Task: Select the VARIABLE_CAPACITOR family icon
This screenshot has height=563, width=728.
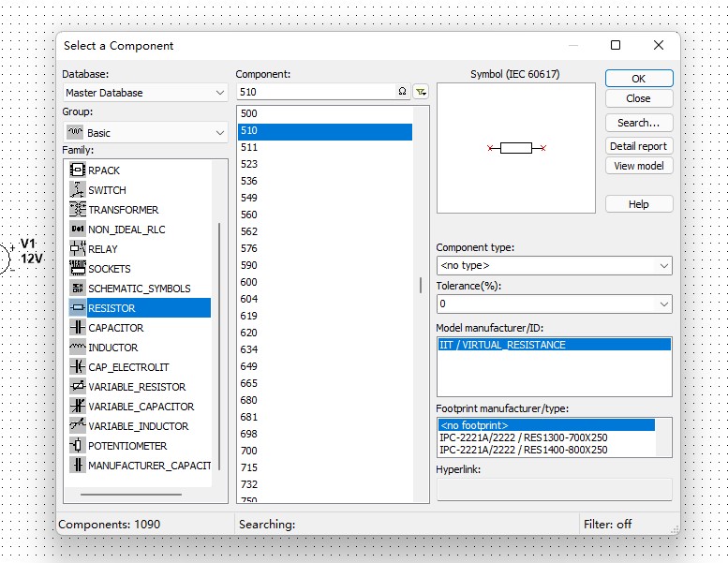Action: [77, 406]
